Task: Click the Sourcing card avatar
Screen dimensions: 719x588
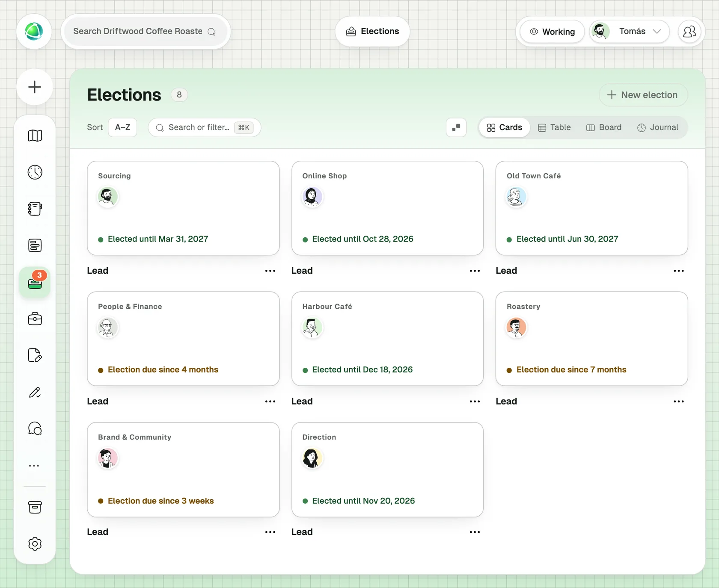Action: point(107,197)
